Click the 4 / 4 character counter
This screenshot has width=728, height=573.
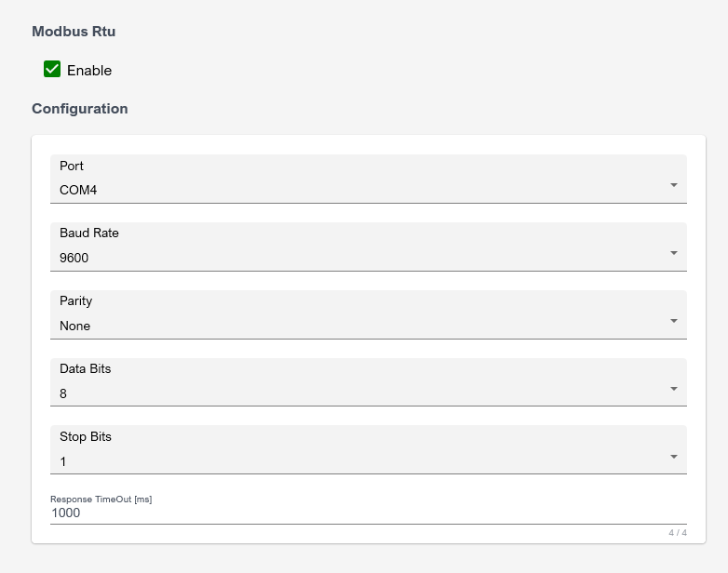point(677,533)
